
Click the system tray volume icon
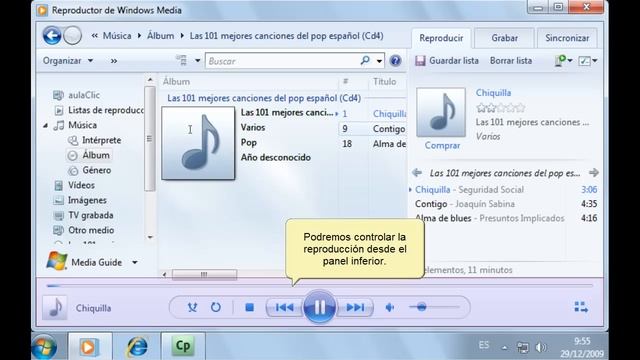(540, 347)
